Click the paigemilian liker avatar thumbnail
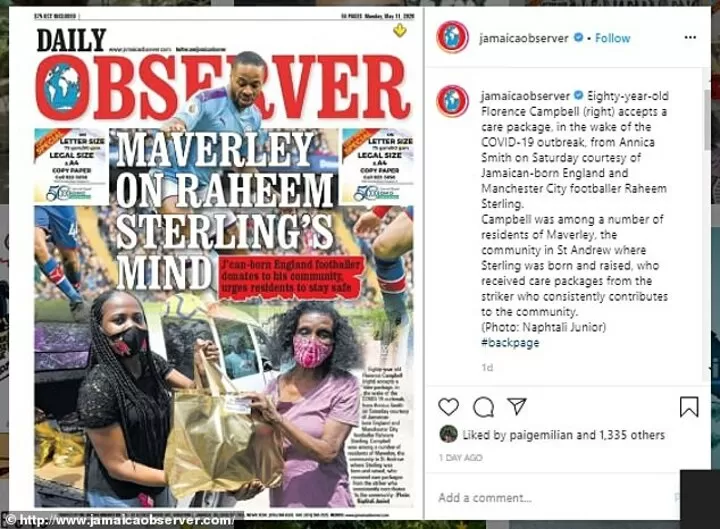Image resolution: width=720 pixels, height=529 pixels. (448, 434)
